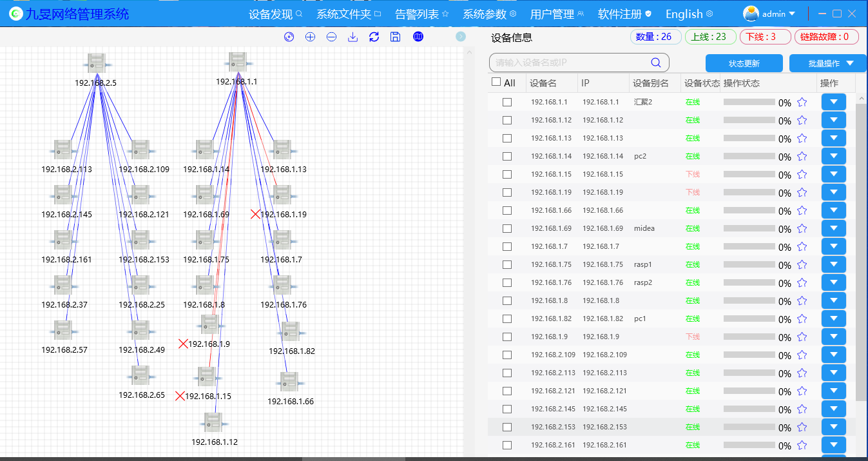Screen dimensions: 868x461
Task: Open the 系统参数 system parameters menu
Action: pos(490,14)
